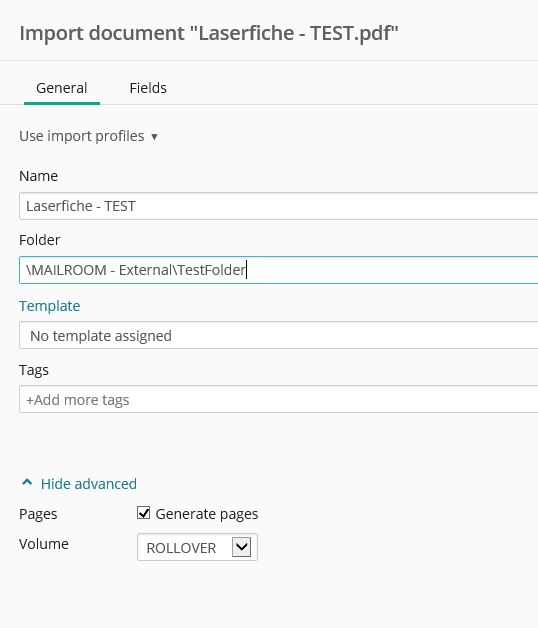The image size is (538, 628).
Task: Open the Fields tab
Action: (x=148, y=88)
